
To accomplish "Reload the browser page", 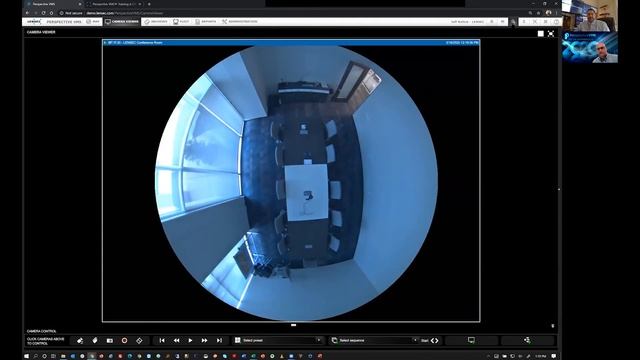I will (x=43, y=13).
